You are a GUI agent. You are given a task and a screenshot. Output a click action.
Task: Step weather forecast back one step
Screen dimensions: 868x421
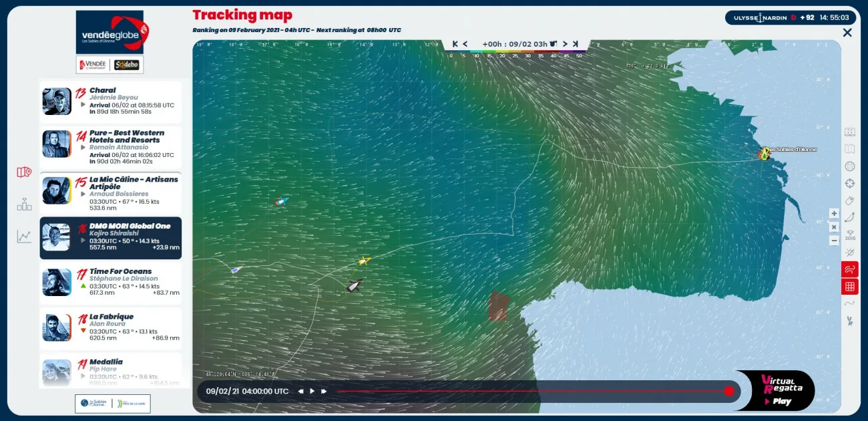coord(465,44)
